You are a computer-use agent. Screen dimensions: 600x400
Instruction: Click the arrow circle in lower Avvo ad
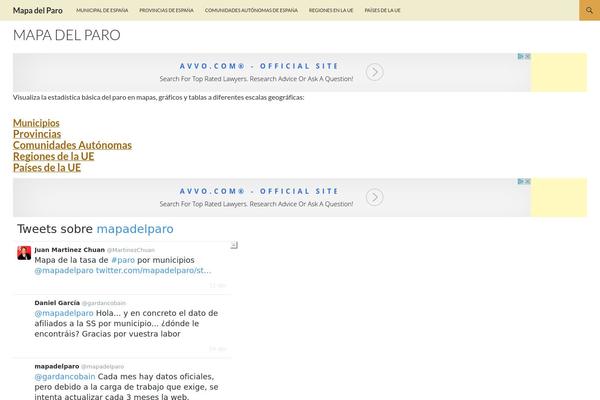(374, 197)
